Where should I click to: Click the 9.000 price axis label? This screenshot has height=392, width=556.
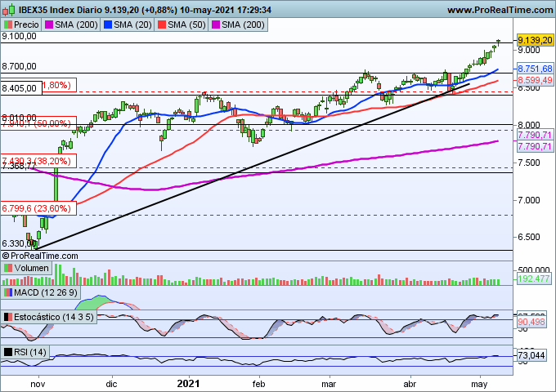[529, 50]
